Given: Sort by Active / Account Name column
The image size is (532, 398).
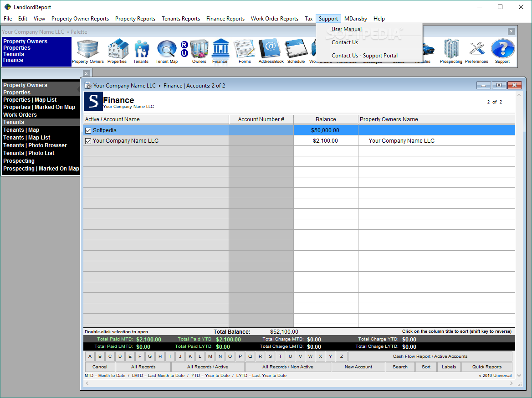Looking at the screenshot, I should pyautogui.click(x=156, y=119).
